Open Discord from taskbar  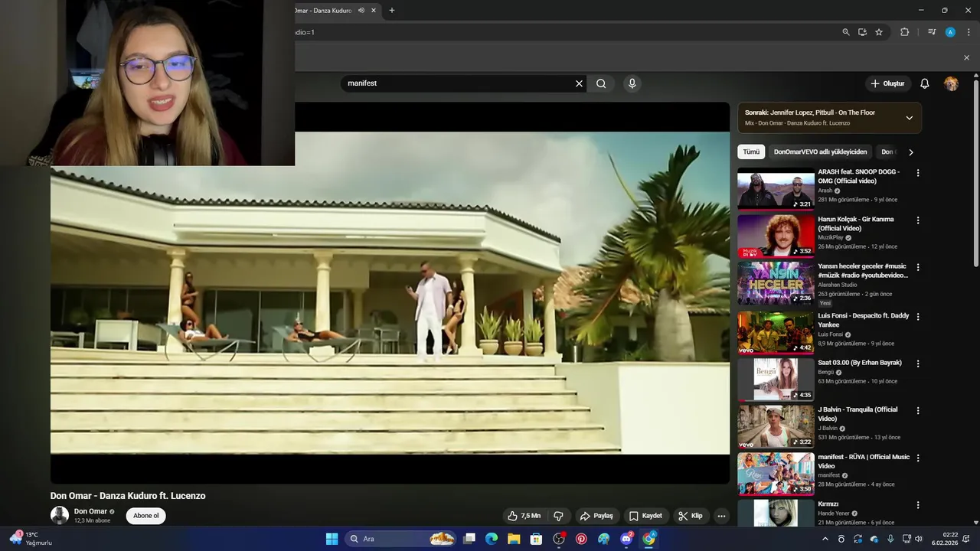(x=626, y=539)
